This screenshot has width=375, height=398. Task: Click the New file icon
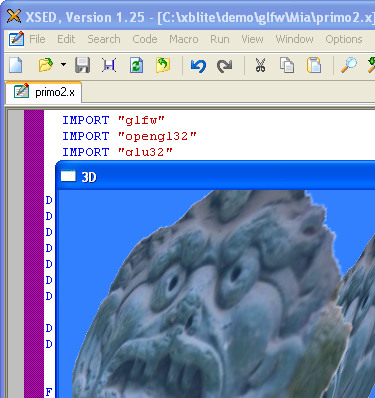(x=15, y=65)
